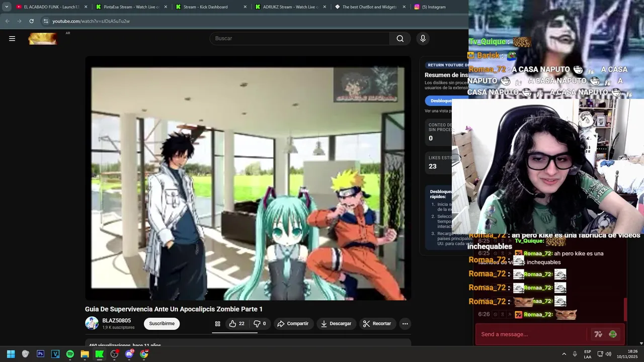
Task: Open OBS Studio from the taskbar
Action: [x=114, y=354]
